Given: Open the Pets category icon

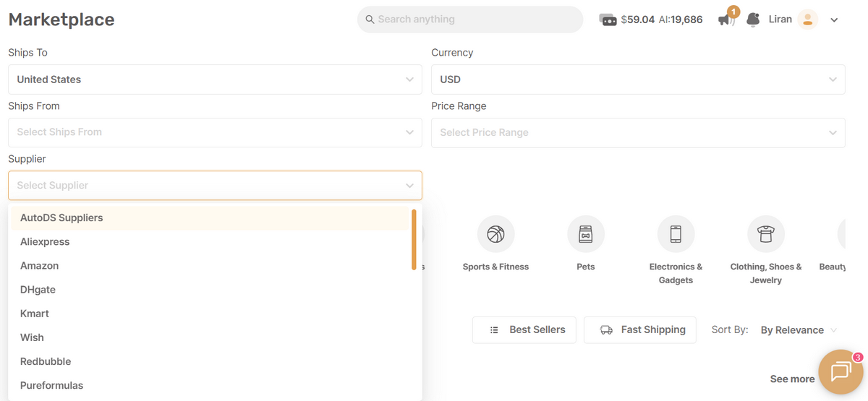Looking at the screenshot, I should (x=586, y=234).
